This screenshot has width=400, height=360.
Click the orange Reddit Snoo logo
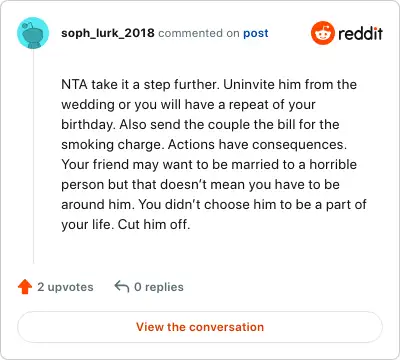point(322,33)
